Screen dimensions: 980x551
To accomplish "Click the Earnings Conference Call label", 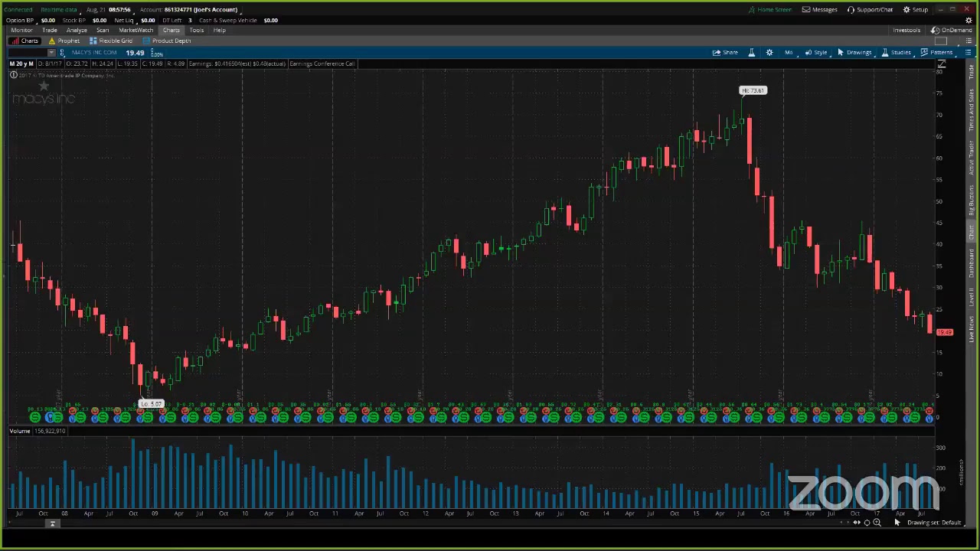I will click(322, 64).
